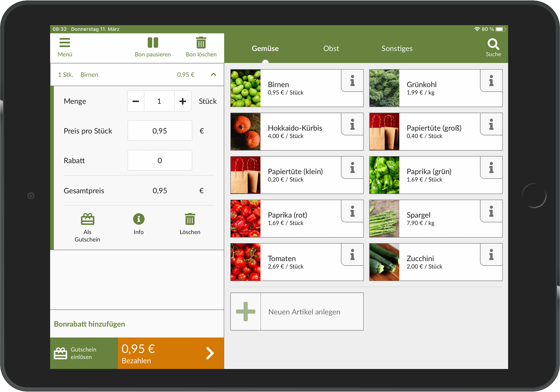Pause the receipt with Bon pausieren

(x=153, y=47)
